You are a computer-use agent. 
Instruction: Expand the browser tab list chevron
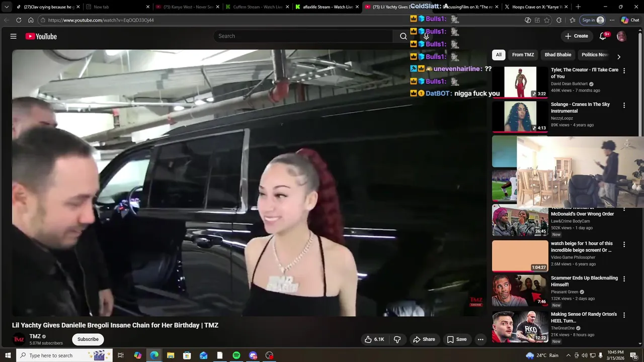coord(7,7)
